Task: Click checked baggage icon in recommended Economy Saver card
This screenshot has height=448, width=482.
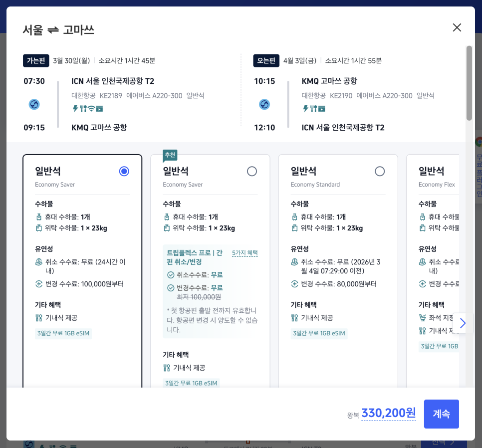Action: [x=167, y=228]
